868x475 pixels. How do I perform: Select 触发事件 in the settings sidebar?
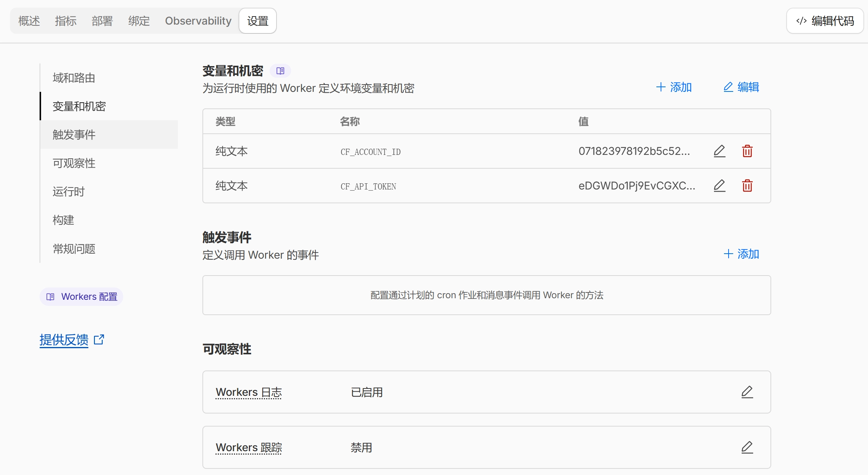coord(73,135)
